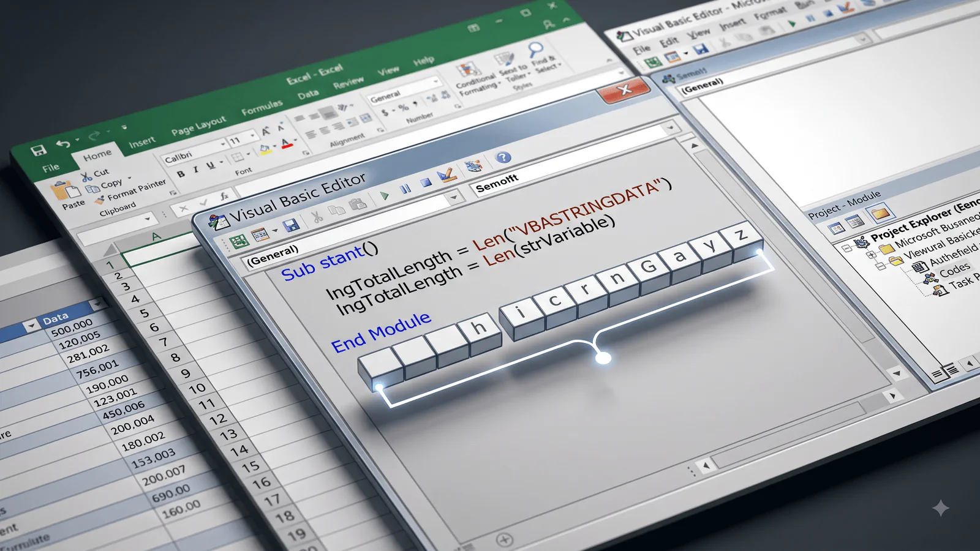The image size is (980, 551).
Task: Toggle Underline formatting in Excel ribbon
Action: pos(211,166)
